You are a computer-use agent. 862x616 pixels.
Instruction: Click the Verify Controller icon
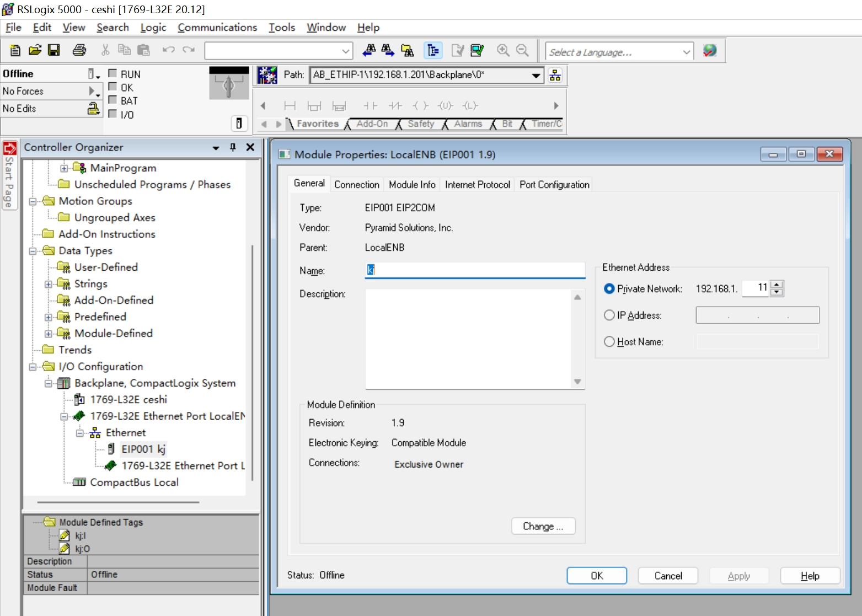[x=477, y=50]
